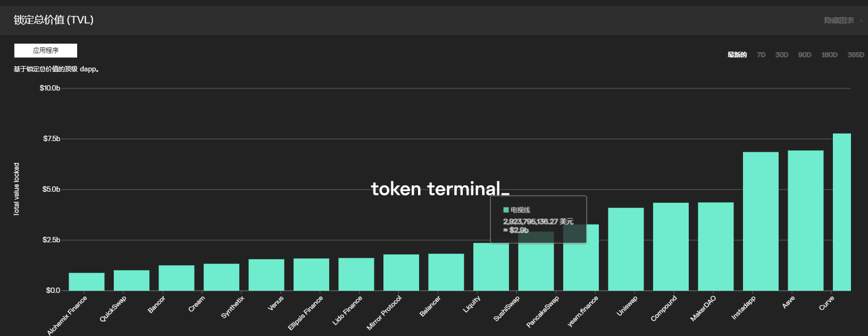Select the 最新的 time range tab

737,55
